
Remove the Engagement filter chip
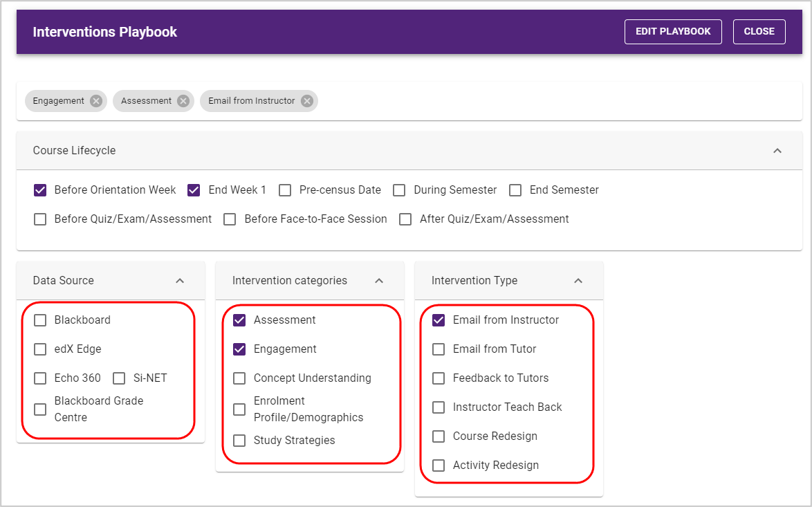(x=96, y=101)
